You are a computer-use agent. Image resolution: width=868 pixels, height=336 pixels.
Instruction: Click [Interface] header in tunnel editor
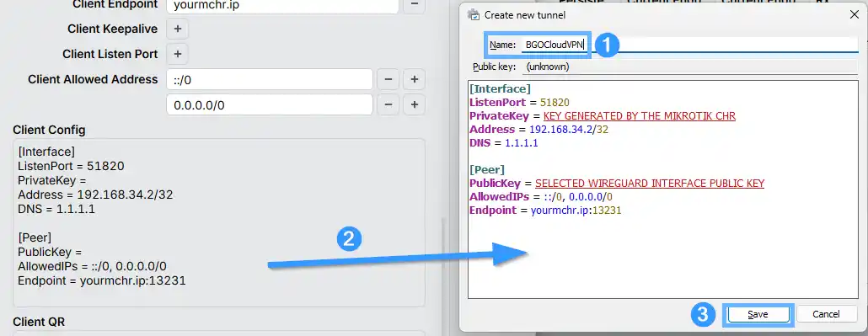tap(500, 88)
